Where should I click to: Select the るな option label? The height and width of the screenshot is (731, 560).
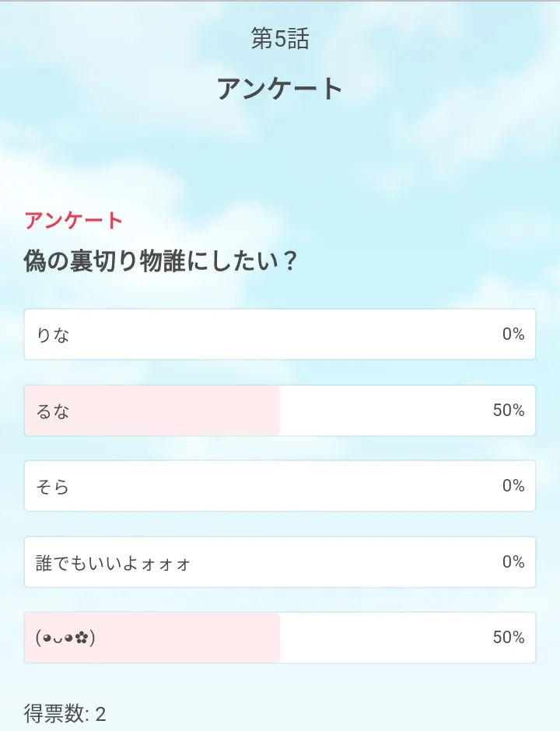point(53,411)
